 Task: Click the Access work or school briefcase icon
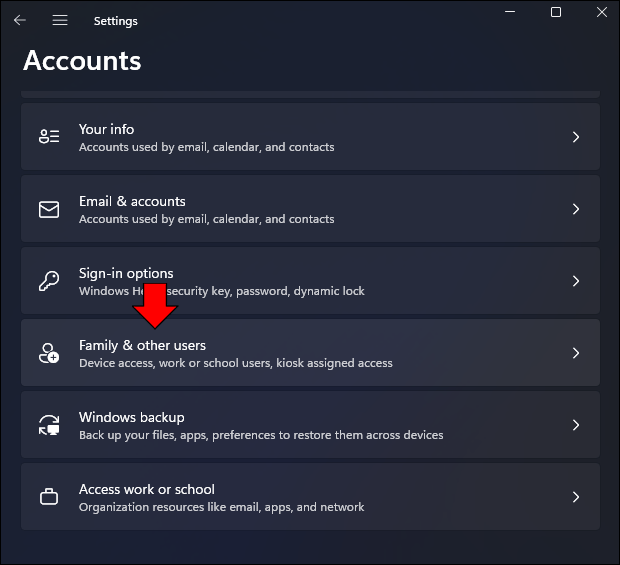click(x=49, y=497)
